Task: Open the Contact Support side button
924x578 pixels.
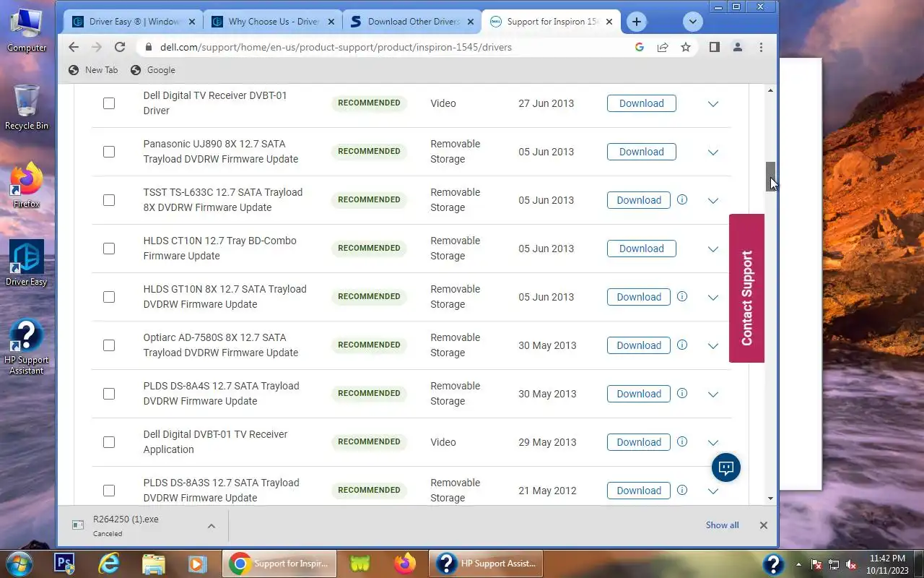Action: (x=746, y=288)
